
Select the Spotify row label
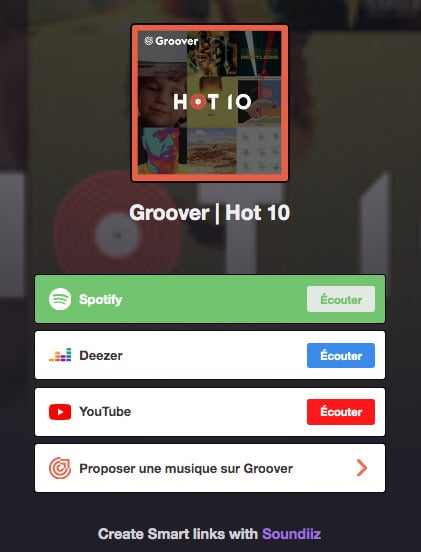[x=101, y=299]
